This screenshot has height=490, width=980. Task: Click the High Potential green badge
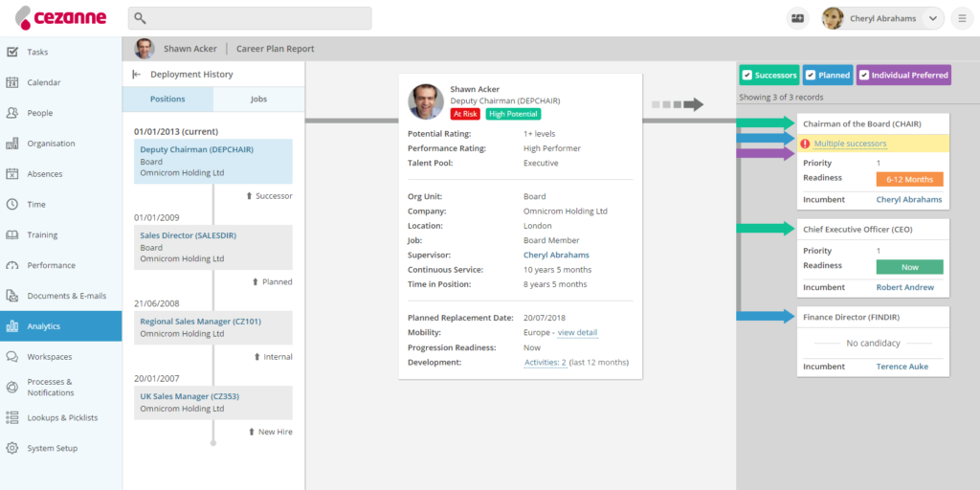point(513,114)
